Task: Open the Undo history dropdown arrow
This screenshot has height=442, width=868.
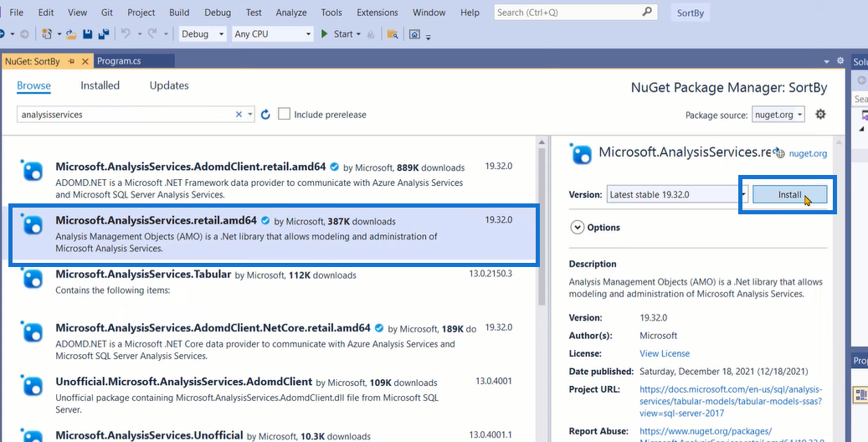Action: pos(139,34)
